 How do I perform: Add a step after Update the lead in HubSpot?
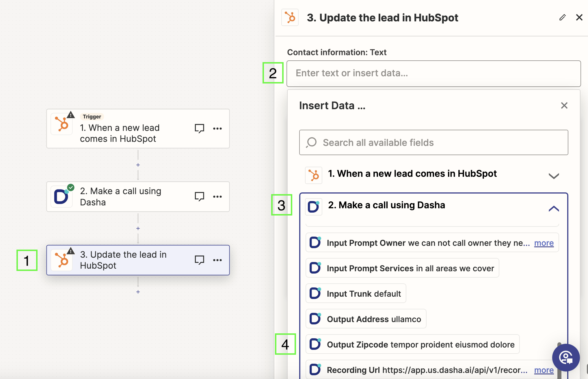(138, 292)
